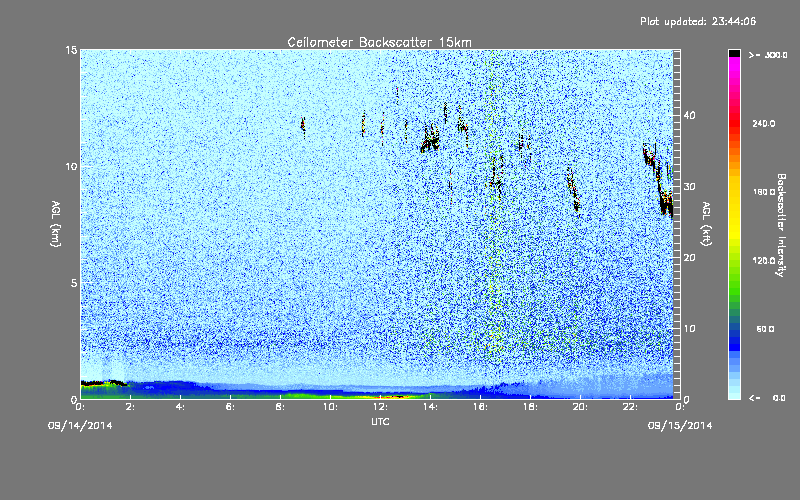The width and height of the screenshot is (800, 500).
Task: Click the left 'AGL (km)' axis label
Action: [x=56, y=223]
